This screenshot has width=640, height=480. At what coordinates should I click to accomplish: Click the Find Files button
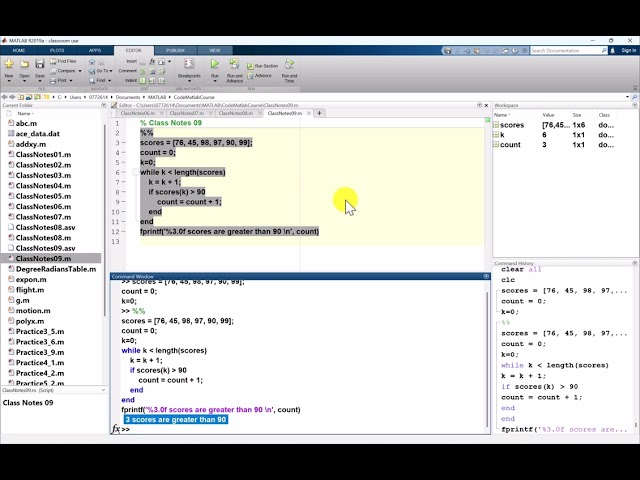click(x=63, y=61)
